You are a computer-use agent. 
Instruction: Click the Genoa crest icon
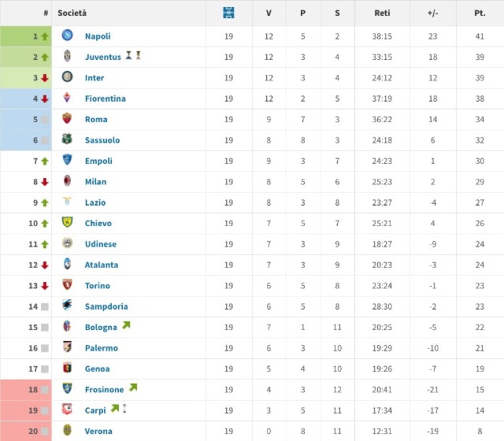click(x=67, y=367)
